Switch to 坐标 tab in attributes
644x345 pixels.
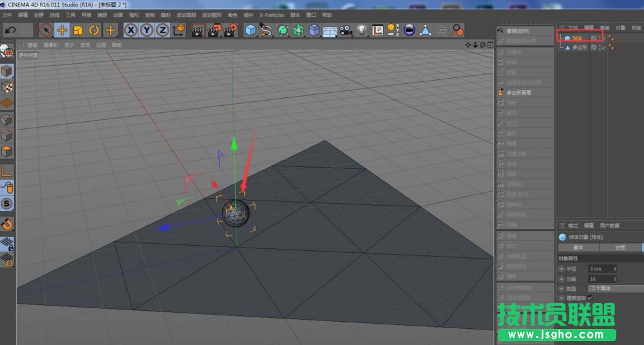[620, 248]
